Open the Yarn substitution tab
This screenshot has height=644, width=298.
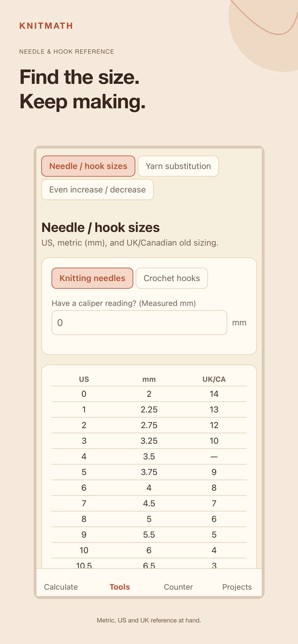point(178,166)
